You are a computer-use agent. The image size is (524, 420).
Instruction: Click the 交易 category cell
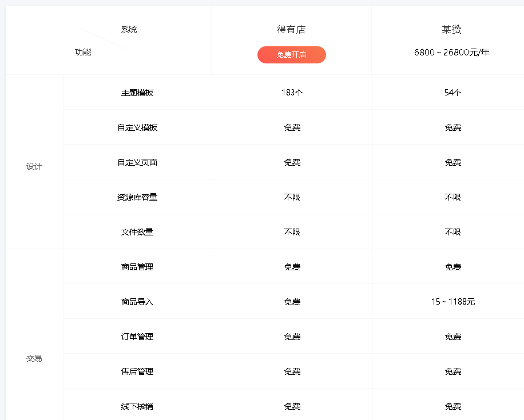pyautogui.click(x=34, y=358)
